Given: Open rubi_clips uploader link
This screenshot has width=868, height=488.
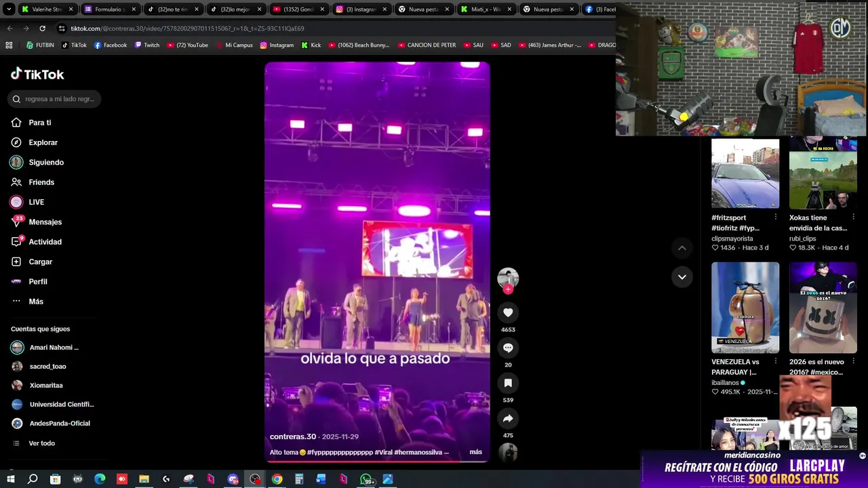Looking at the screenshot, I should (803, 239).
